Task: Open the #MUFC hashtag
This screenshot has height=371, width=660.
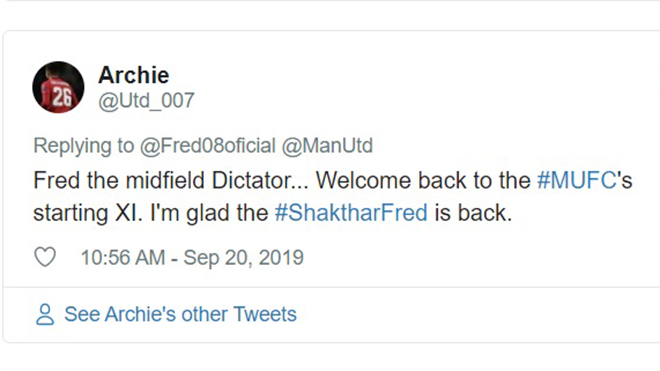Action: [x=577, y=180]
